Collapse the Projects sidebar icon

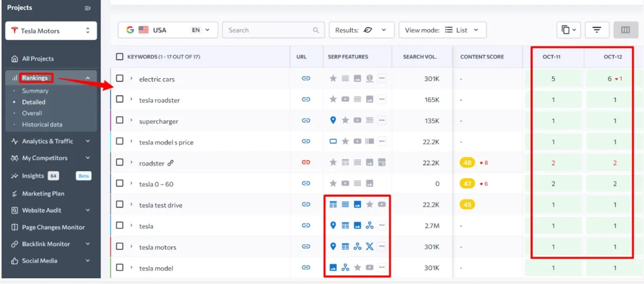point(87,8)
